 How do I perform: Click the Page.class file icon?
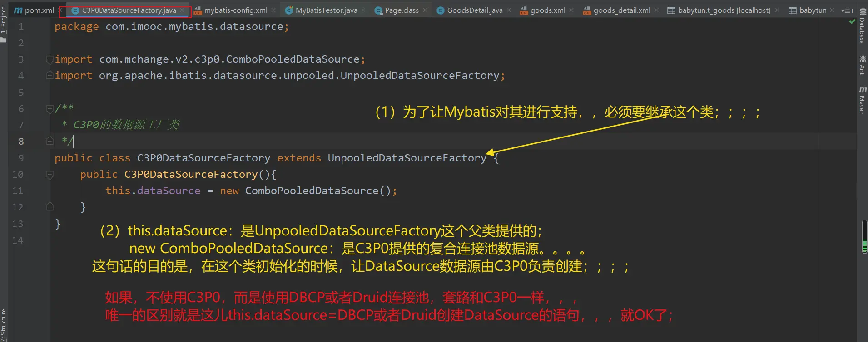[x=378, y=10]
